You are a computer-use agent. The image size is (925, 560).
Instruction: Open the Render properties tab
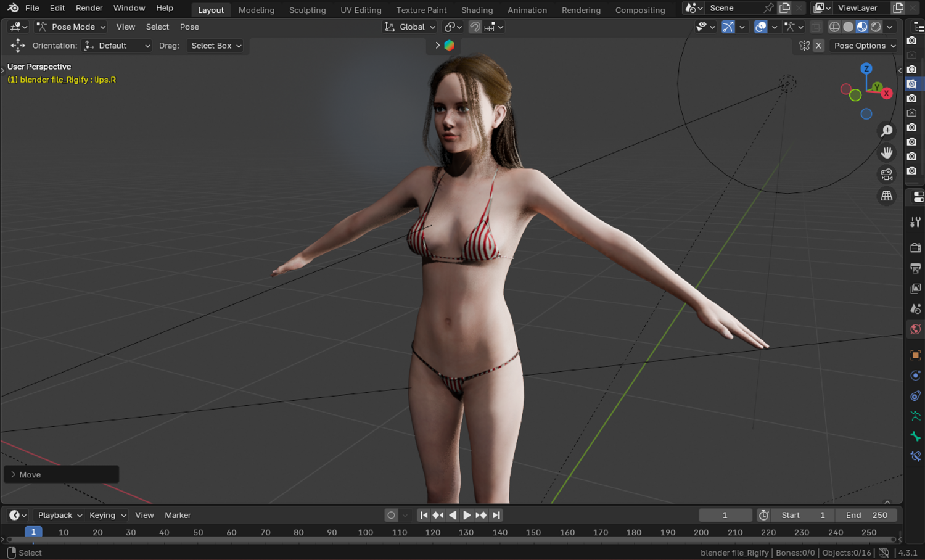coord(916,248)
